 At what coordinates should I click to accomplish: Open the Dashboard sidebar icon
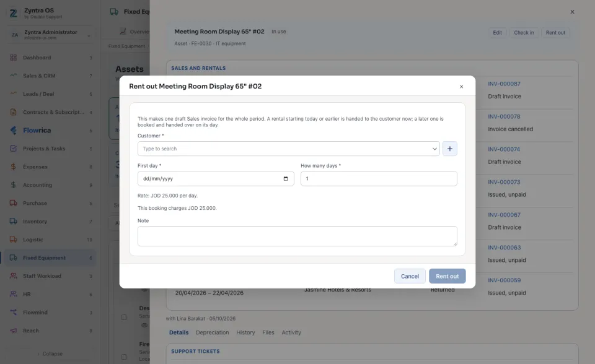tap(13, 58)
